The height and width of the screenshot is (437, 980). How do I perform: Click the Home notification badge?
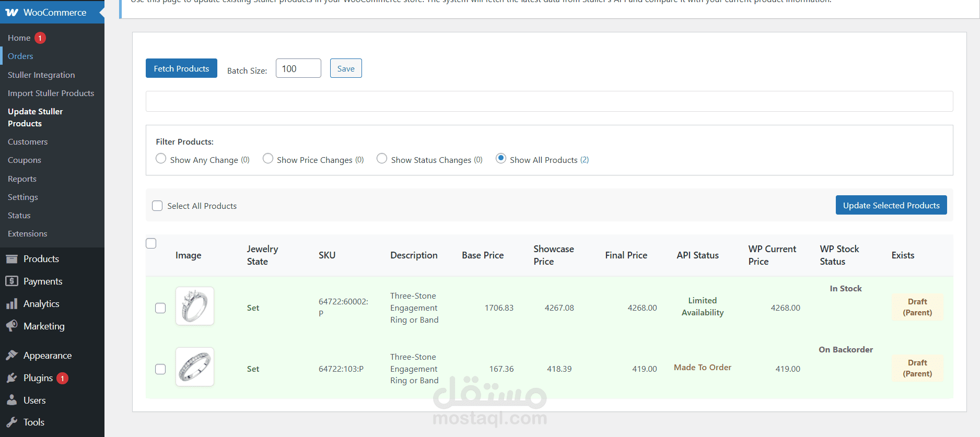(x=40, y=38)
